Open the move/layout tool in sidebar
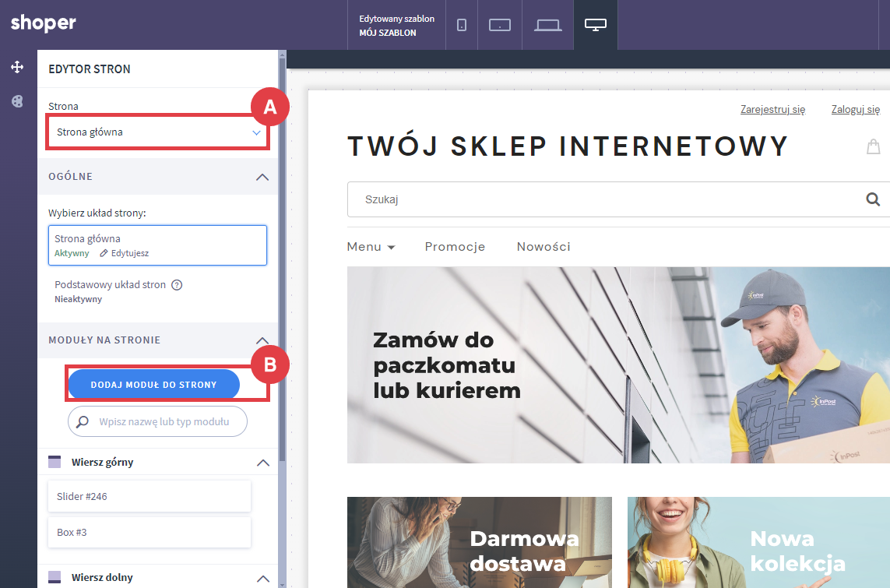This screenshot has height=588, width=890. 17,68
